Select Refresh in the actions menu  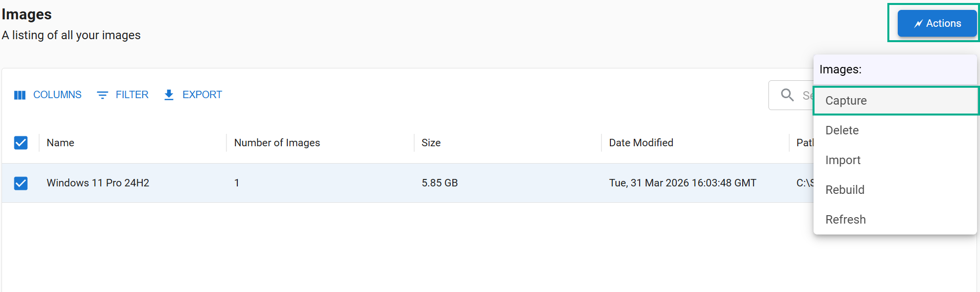pyautogui.click(x=895, y=220)
